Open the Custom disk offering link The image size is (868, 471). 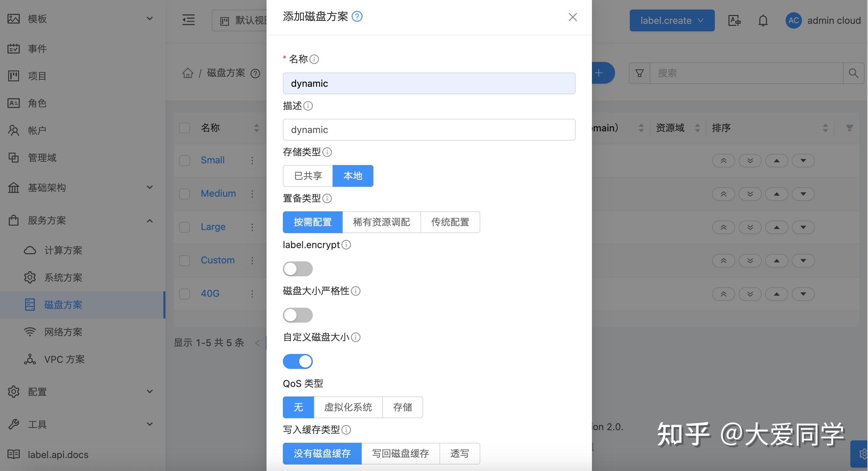tap(217, 260)
